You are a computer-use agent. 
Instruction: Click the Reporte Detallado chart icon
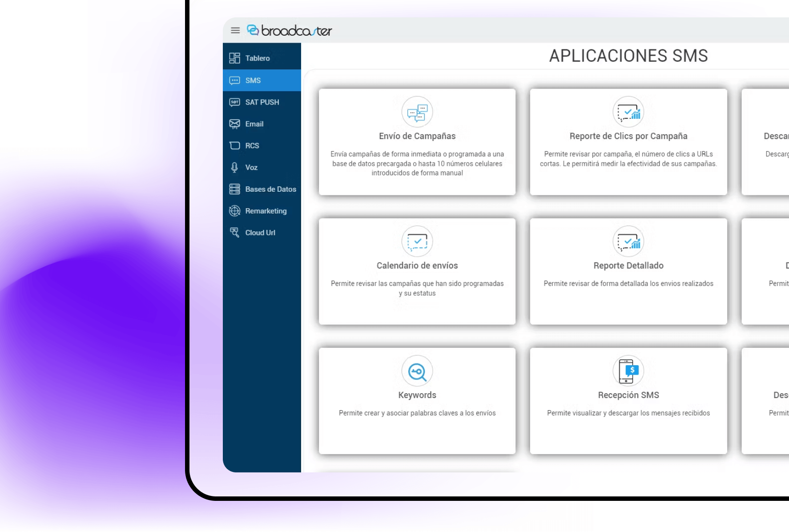click(x=628, y=242)
